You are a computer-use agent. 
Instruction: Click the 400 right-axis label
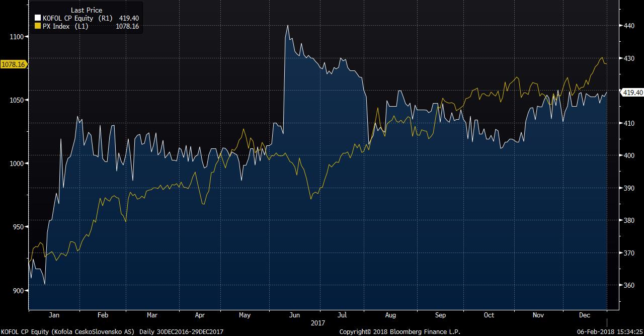pos(629,155)
